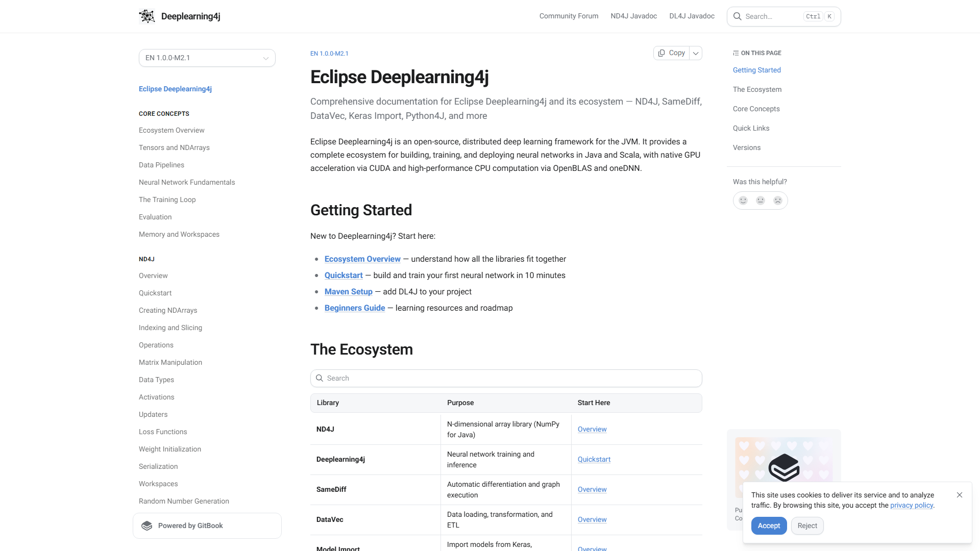
Task: Click the Powered by GitBook link
Action: (x=207, y=526)
